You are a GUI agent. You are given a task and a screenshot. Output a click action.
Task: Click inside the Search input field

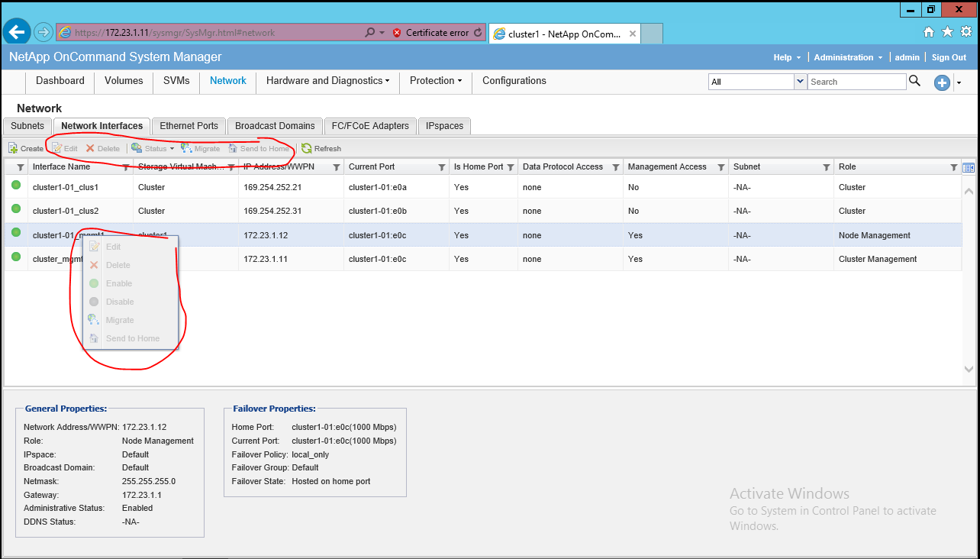pos(856,82)
